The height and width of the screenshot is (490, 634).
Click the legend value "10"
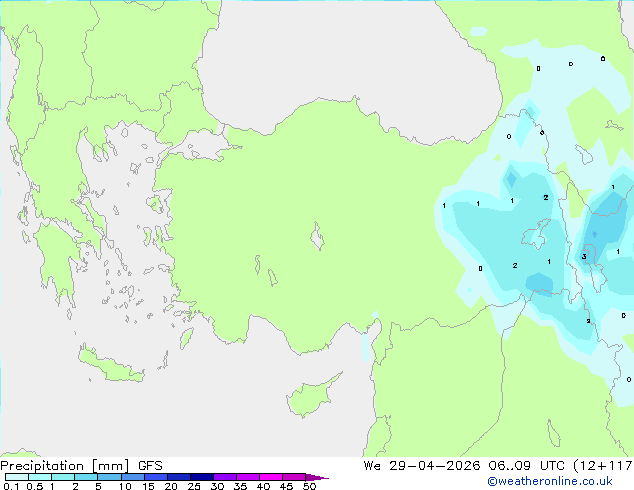125,486
